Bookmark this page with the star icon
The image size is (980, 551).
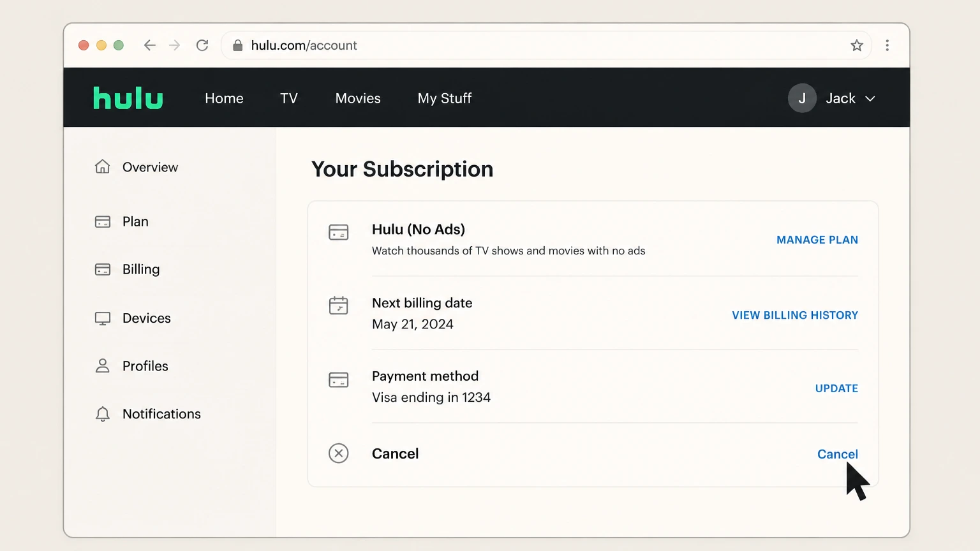tap(857, 45)
